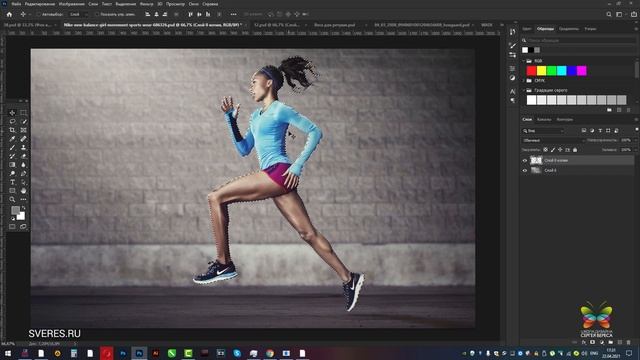Switch to the Образцы swatches tab
This screenshot has width=640, height=360.
click(x=545, y=29)
